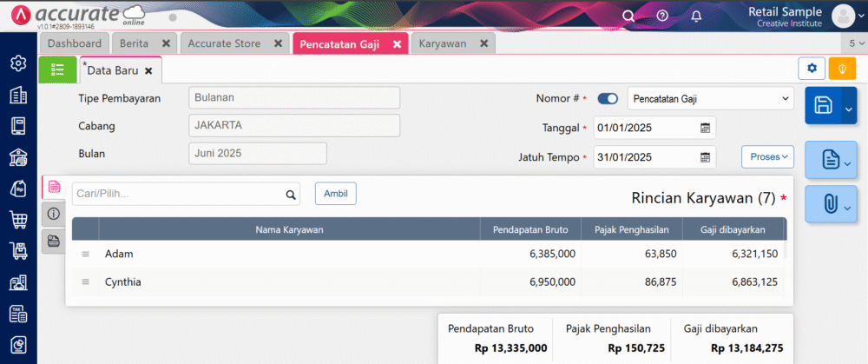The width and height of the screenshot is (868, 364).
Task: Expand the Pencatatan Gaji numbering dropdown
Action: point(710,99)
